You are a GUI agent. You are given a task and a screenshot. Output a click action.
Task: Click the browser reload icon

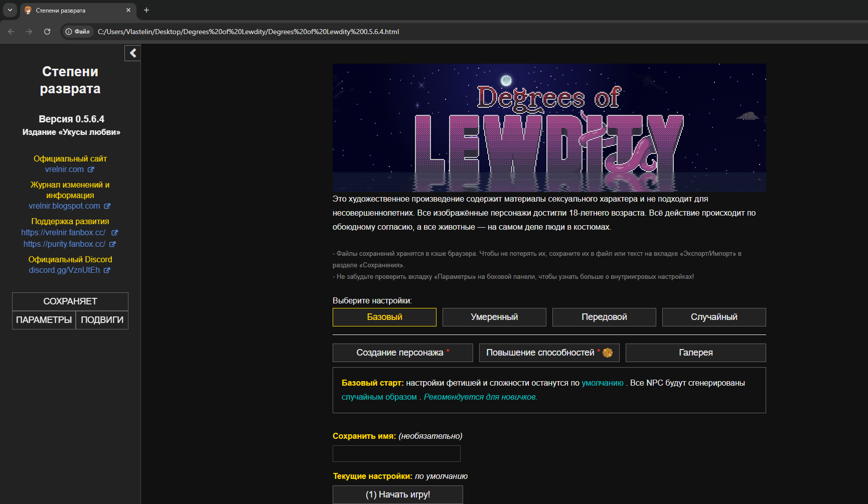[x=47, y=32]
